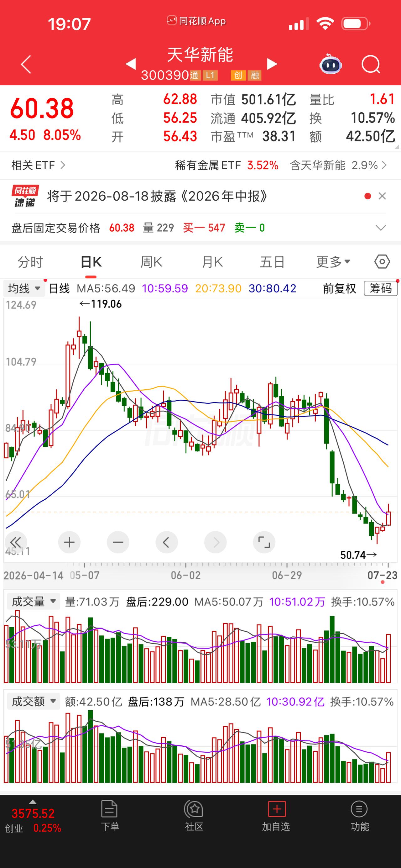Tap the 07-23 date marker

click(x=383, y=575)
